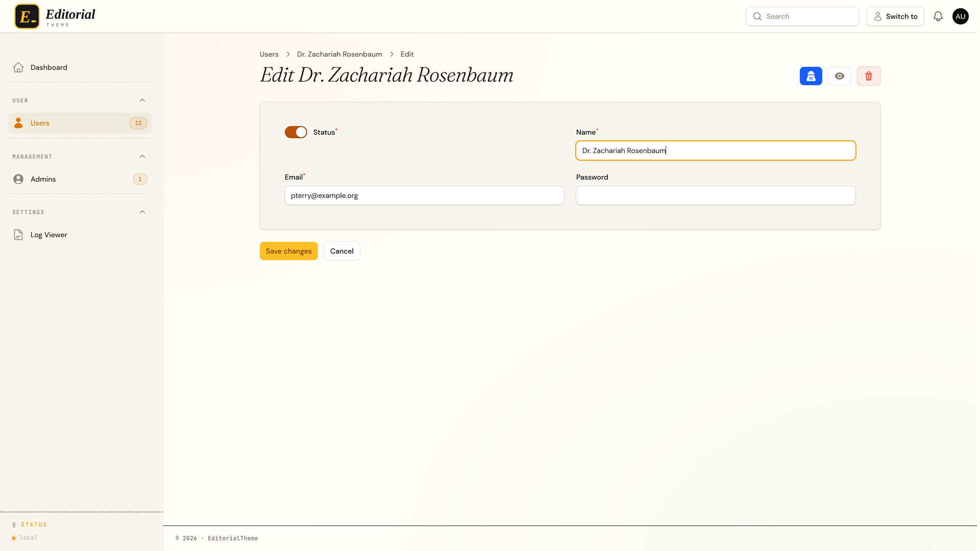Click the 'local' status indicator
Screen dimensions: 980x551
pyautogui.click(x=24, y=538)
